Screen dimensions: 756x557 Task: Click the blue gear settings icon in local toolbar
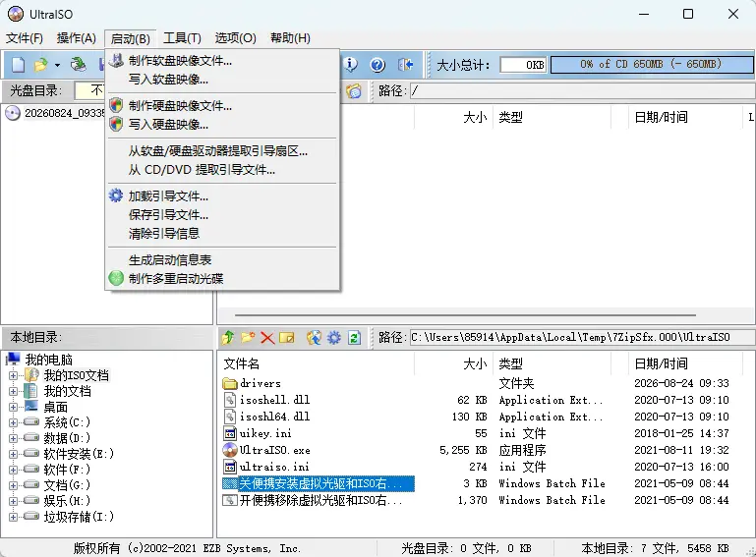(x=333, y=337)
